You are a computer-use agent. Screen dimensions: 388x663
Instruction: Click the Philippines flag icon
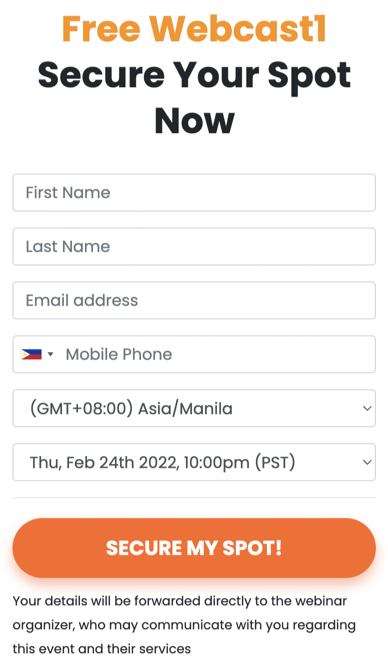point(32,354)
